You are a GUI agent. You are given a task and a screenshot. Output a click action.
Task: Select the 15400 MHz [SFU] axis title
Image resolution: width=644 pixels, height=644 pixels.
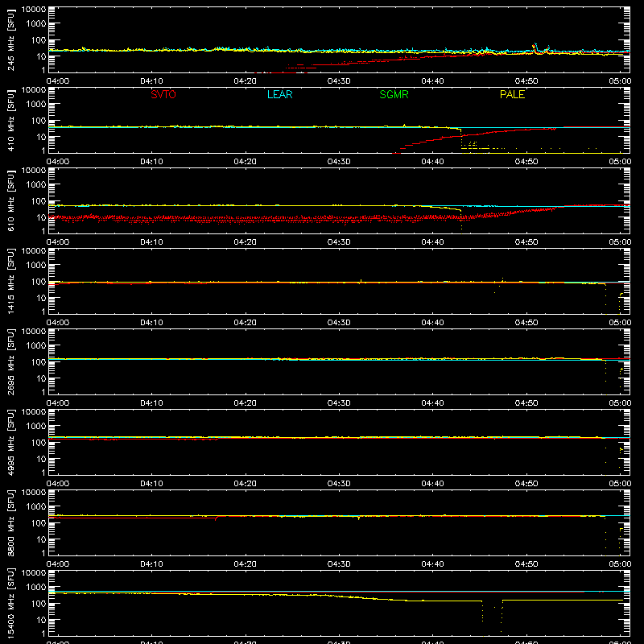tap(10, 603)
